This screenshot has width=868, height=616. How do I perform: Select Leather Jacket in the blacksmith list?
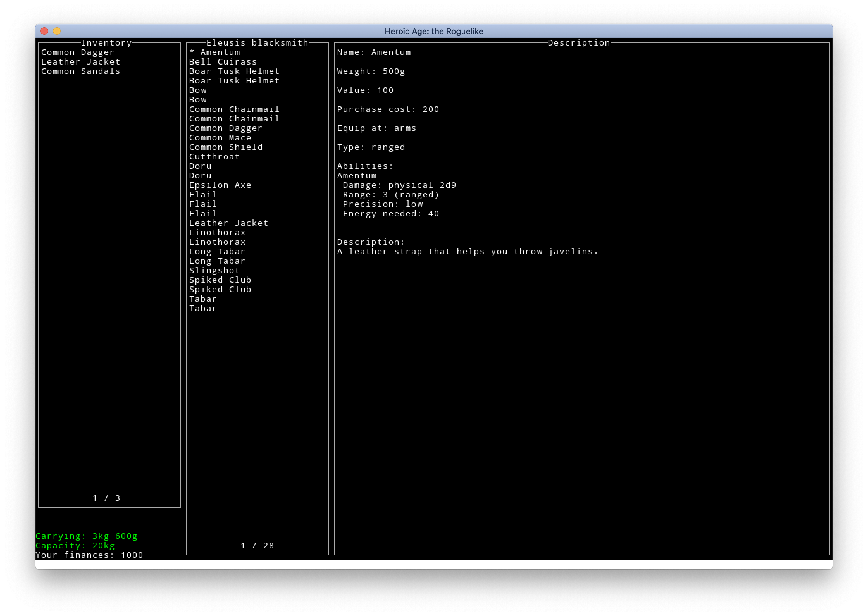pos(229,223)
